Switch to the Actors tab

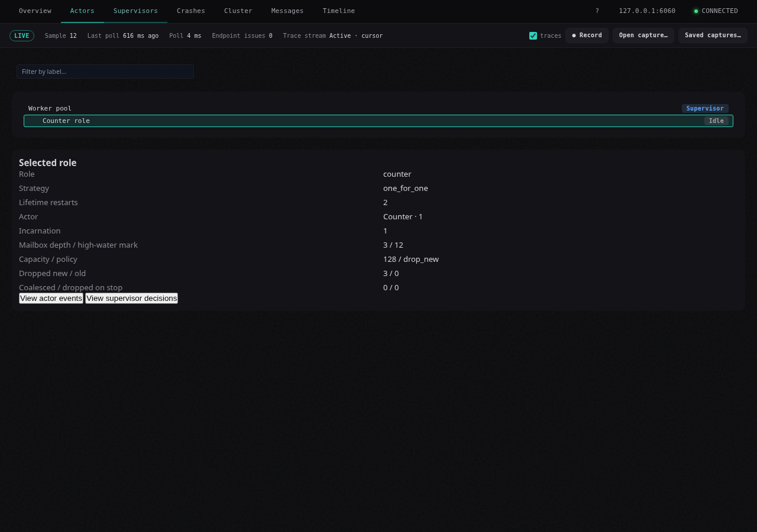(x=82, y=11)
